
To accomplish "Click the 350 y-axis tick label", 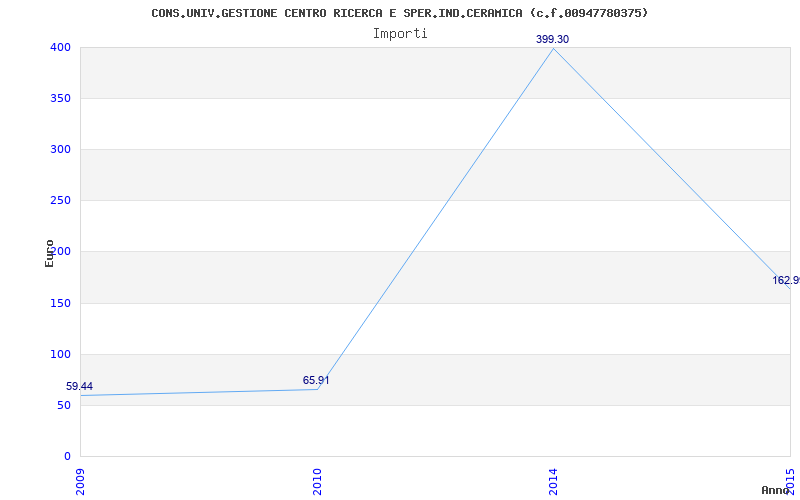I will pyautogui.click(x=60, y=98).
